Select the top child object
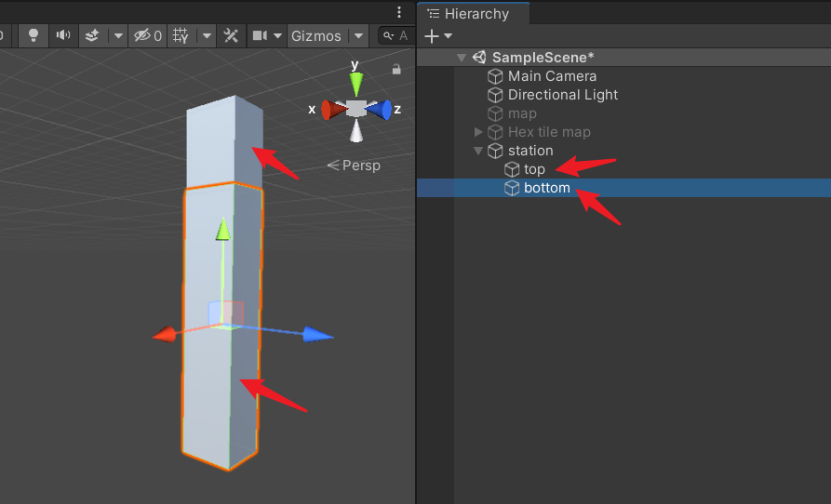 pos(534,169)
